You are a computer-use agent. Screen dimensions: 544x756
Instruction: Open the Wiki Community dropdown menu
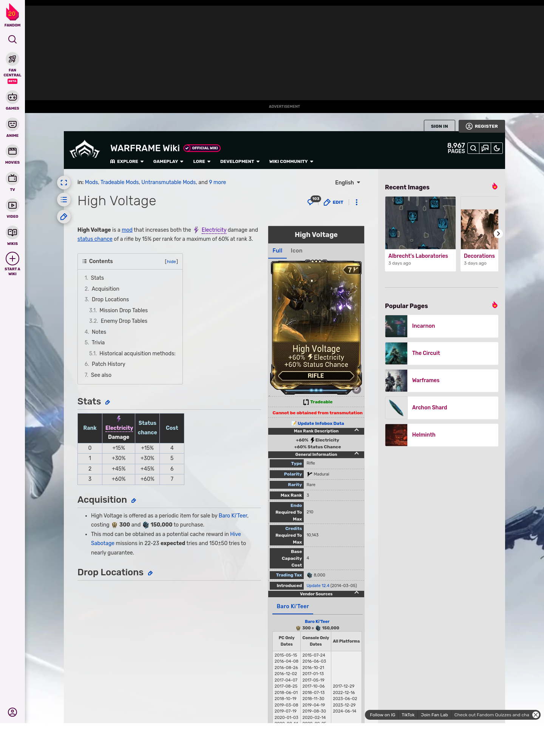click(x=291, y=161)
